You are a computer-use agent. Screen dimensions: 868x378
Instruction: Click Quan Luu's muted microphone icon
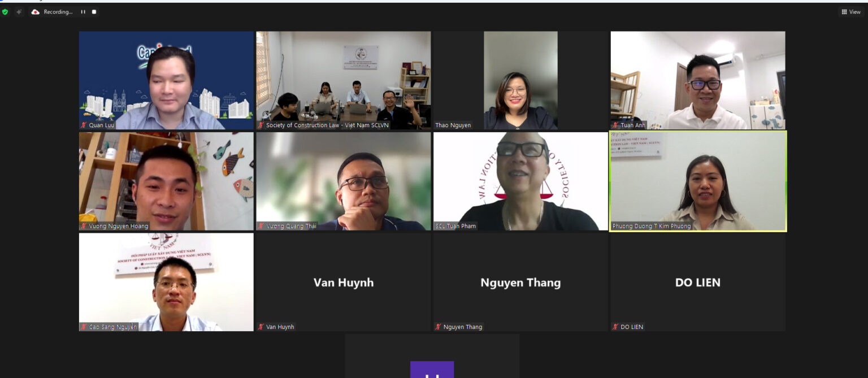click(84, 125)
